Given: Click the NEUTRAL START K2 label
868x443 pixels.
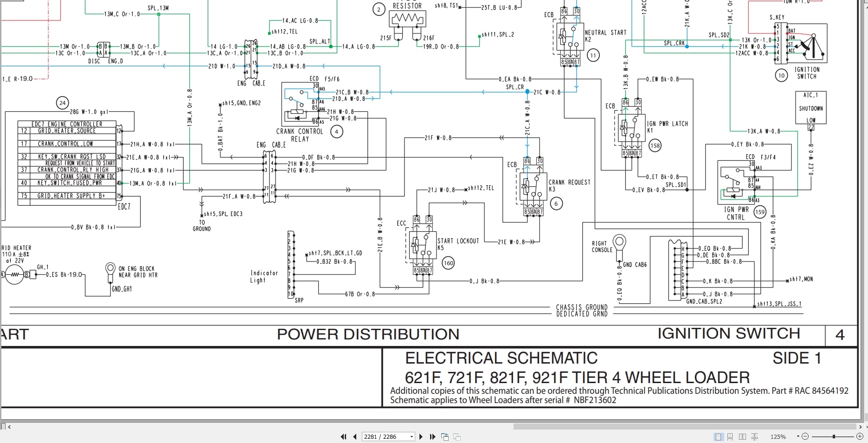Looking at the screenshot, I should [x=605, y=36].
